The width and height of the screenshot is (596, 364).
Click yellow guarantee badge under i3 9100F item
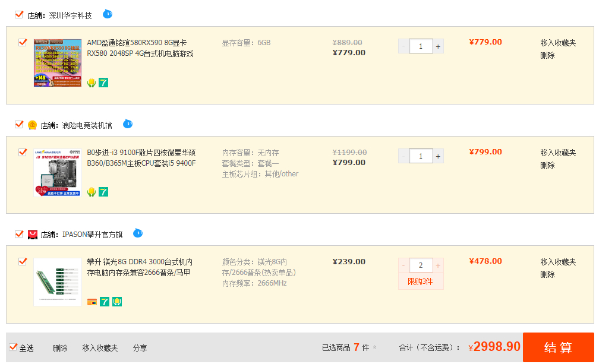point(92,192)
